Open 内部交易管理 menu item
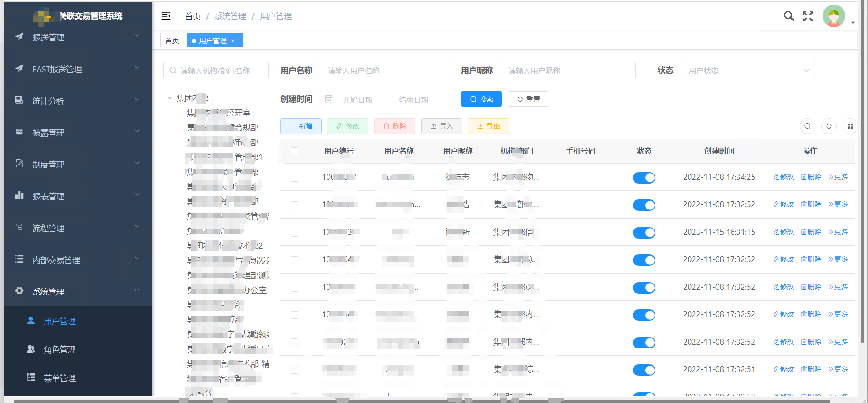This screenshot has width=868, height=403. (78, 260)
